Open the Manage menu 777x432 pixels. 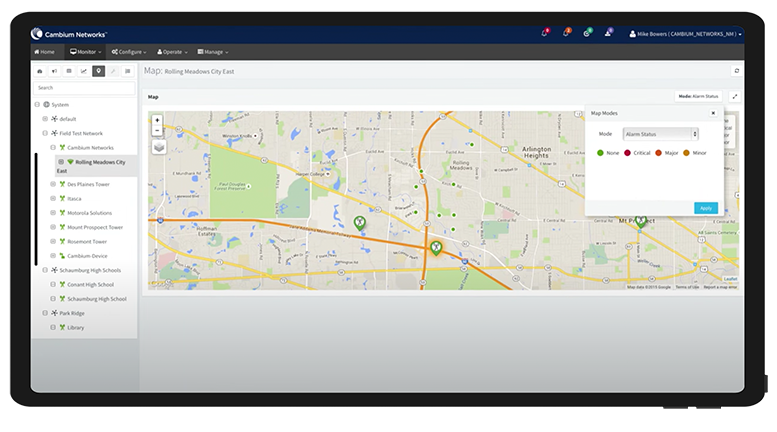[x=213, y=52]
